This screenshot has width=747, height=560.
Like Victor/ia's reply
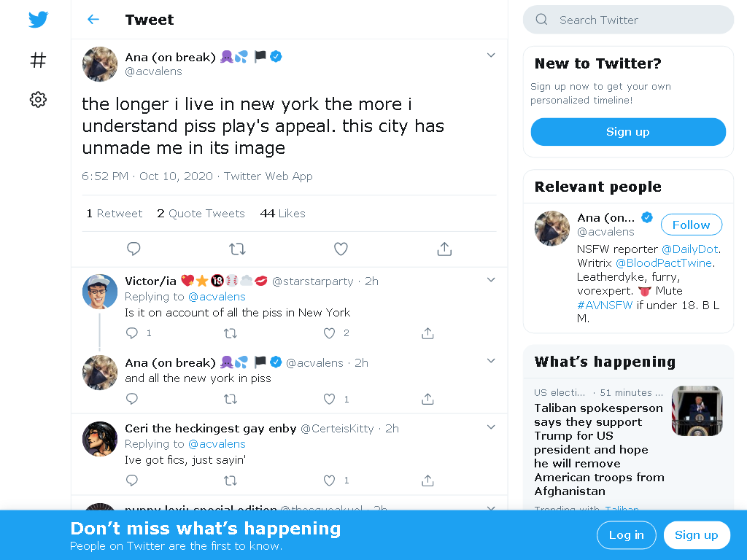coord(330,333)
